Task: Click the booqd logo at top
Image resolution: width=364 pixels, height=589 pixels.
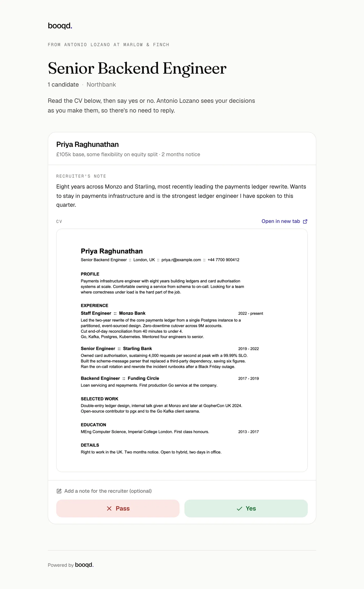Action: click(60, 26)
